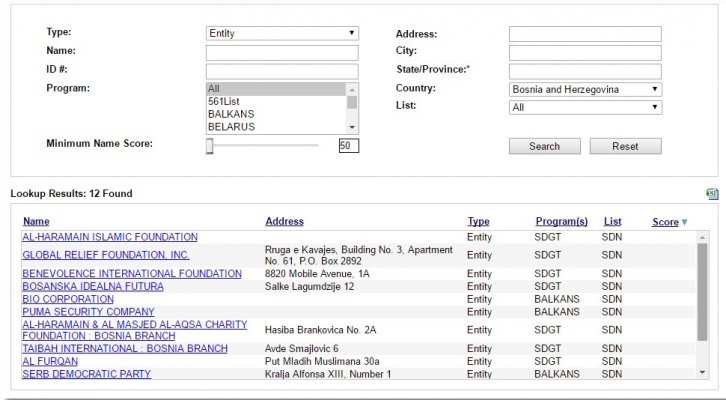Select the City text field
The width and height of the screenshot is (726, 400).
[x=585, y=52]
